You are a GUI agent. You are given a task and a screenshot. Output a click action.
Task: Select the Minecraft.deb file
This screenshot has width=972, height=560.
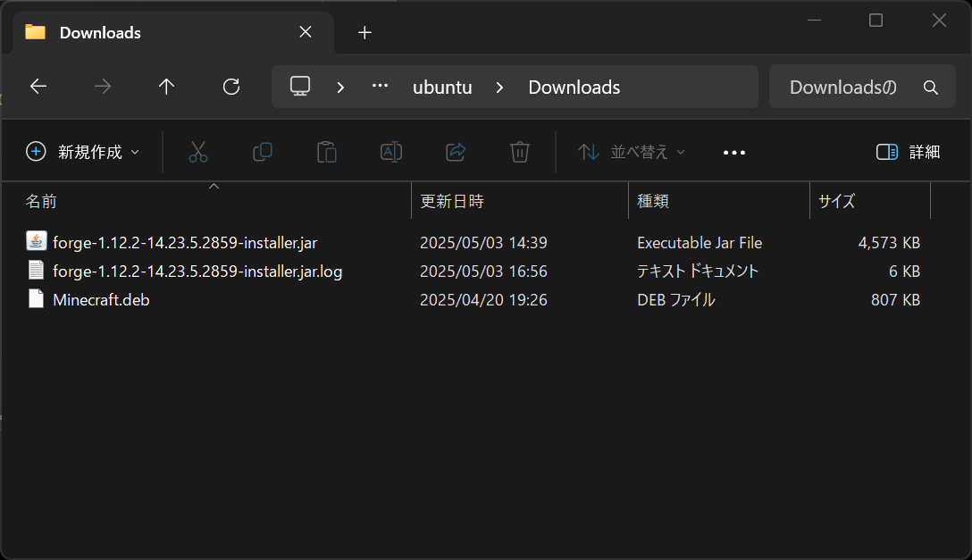coord(101,300)
